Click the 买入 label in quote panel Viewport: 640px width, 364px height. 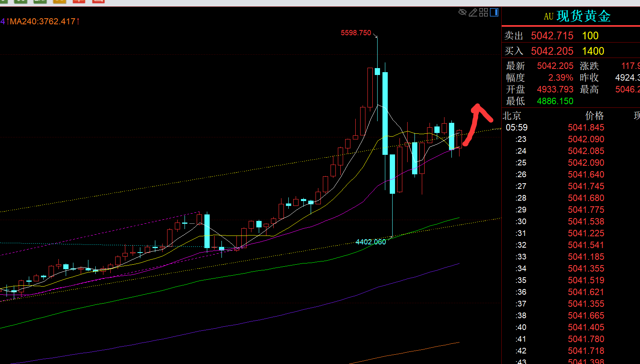514,51
